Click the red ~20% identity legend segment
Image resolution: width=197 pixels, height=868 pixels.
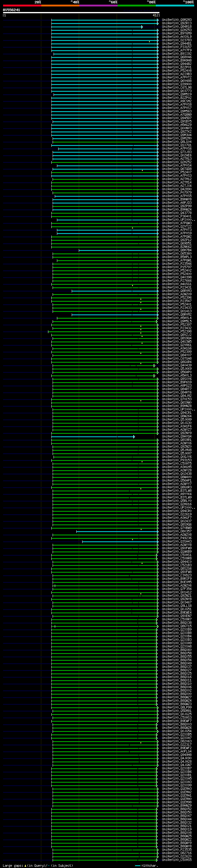(22, 6)
